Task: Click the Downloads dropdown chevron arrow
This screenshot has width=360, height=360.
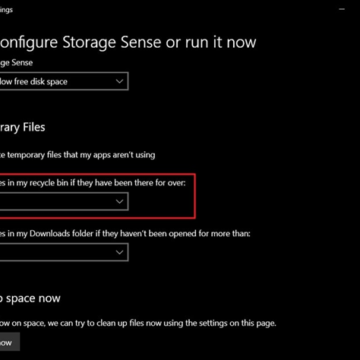Action: (119, 252)
